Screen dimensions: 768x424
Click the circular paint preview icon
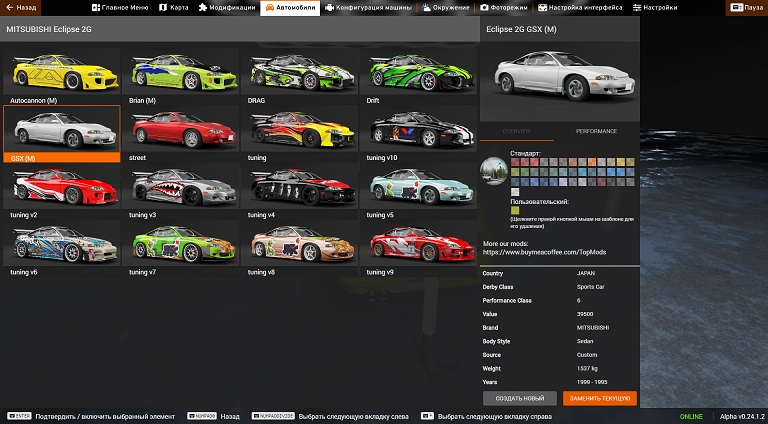[x=493, y=170]
